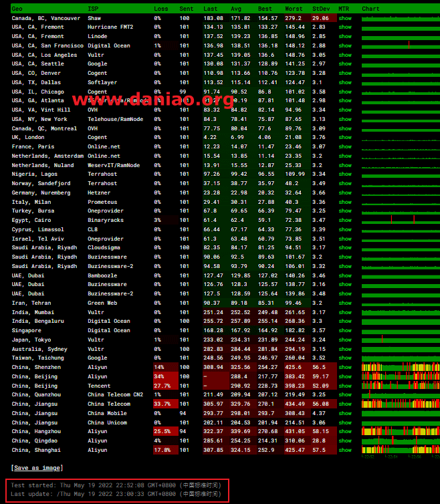Show MTR for Amsterdam Online.net
The height and width of the screenshot is (504, 440).
(x=345, y=156)
